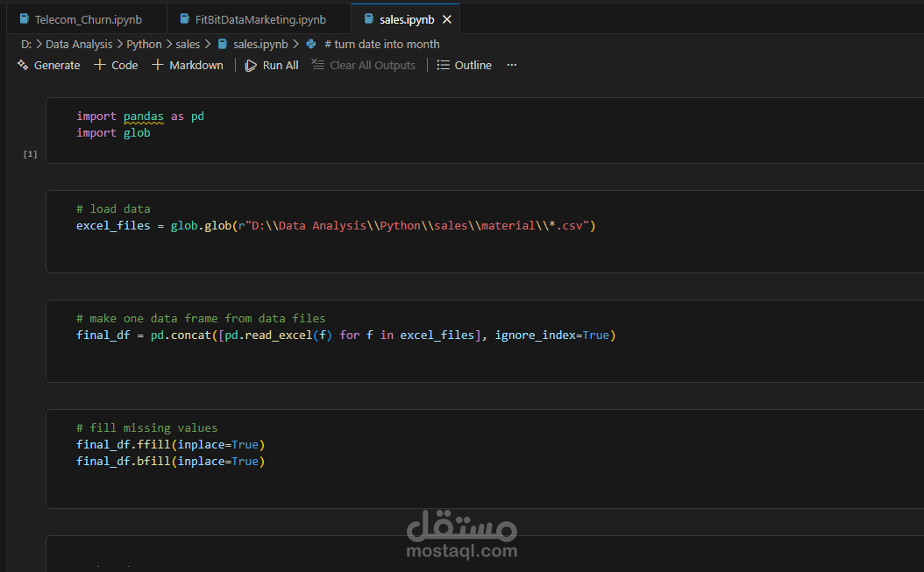Open the D: breadcrumb
Image resolution: width=924 pixels, height=572 pixels.
(26, 44)
